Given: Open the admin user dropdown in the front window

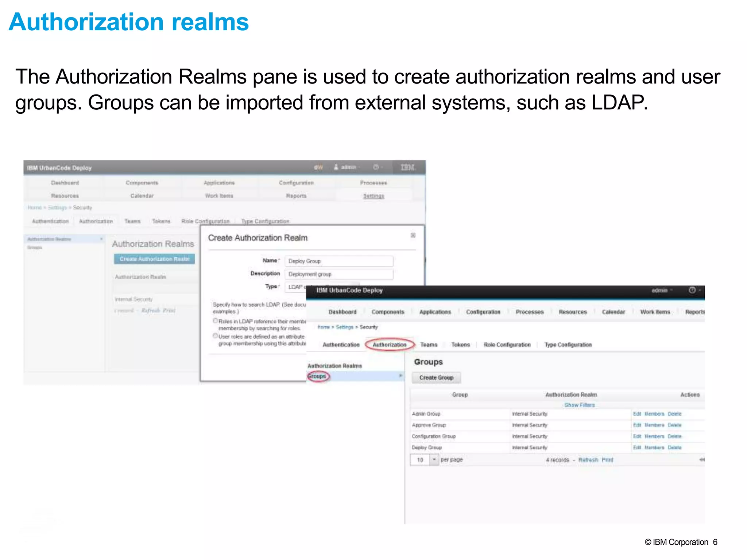Looking at the screenshot, I should pos(662,290).
